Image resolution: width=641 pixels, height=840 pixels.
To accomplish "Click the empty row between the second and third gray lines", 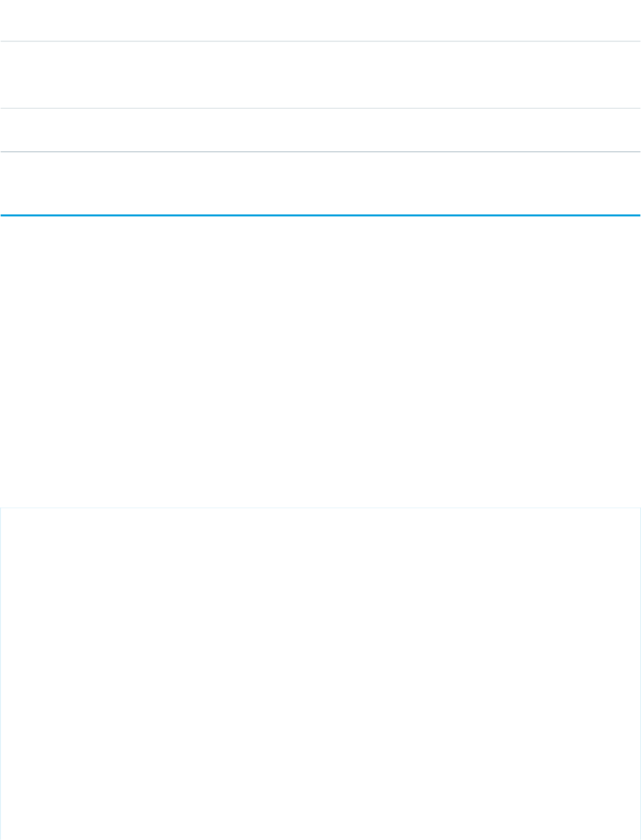I will (320, 130).
